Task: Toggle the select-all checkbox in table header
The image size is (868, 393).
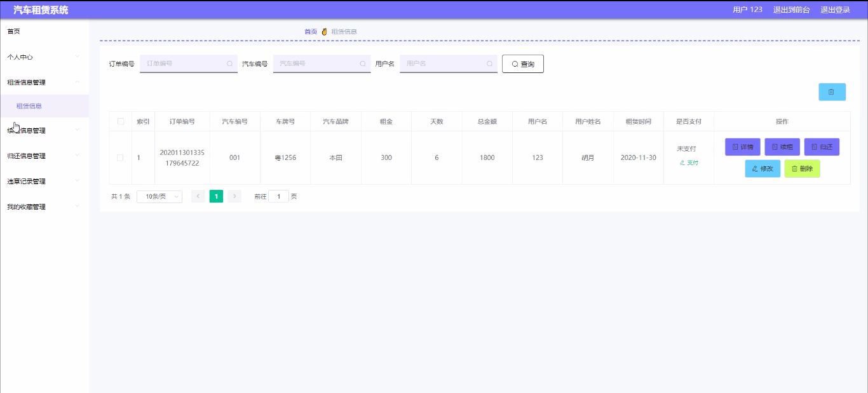Action: (121, 121)
